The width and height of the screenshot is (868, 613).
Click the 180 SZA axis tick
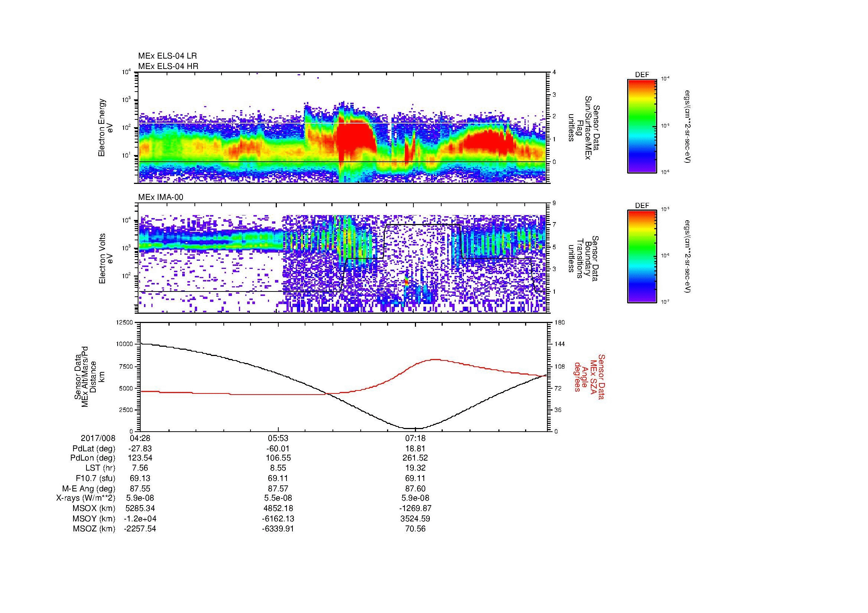pyautogui.click(x=560, y=322)
